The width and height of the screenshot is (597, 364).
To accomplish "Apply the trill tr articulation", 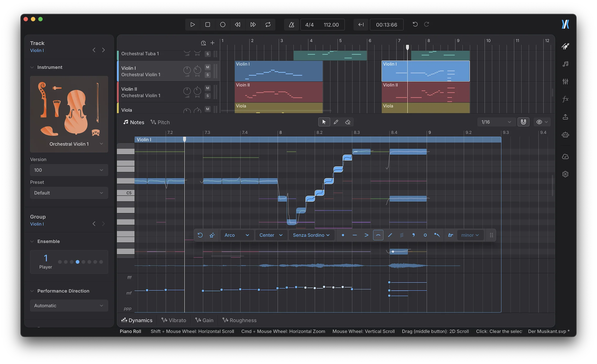I will (451, 235).
